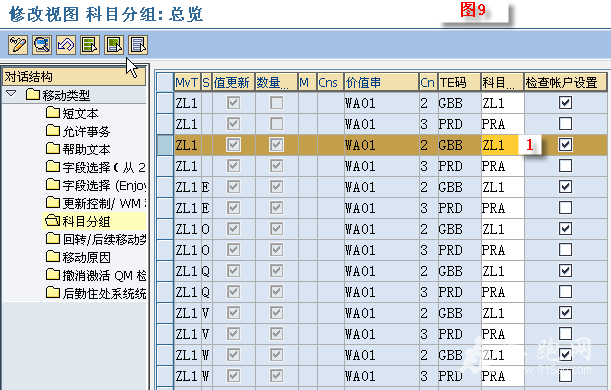This screenshot has width=611, height=390.
Task: Click the Undo change icon in toolbar
Action: (x=66, y=45)
